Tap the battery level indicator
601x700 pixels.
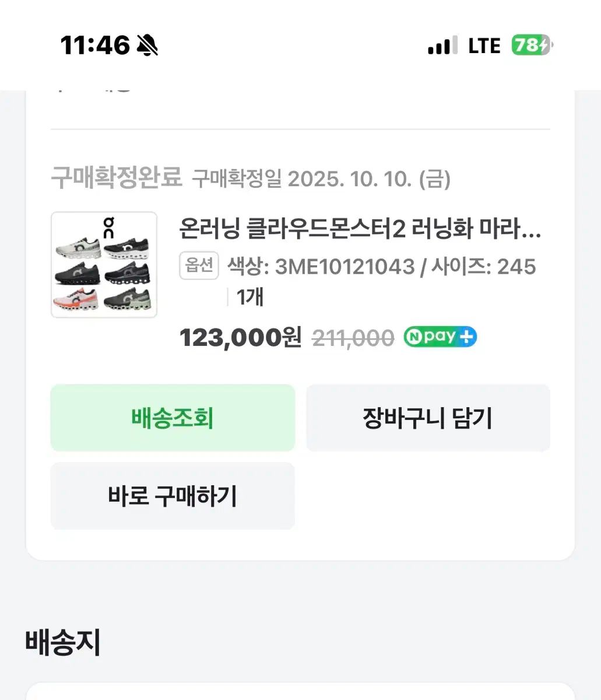pyautogui.click(x=532, y=45)
